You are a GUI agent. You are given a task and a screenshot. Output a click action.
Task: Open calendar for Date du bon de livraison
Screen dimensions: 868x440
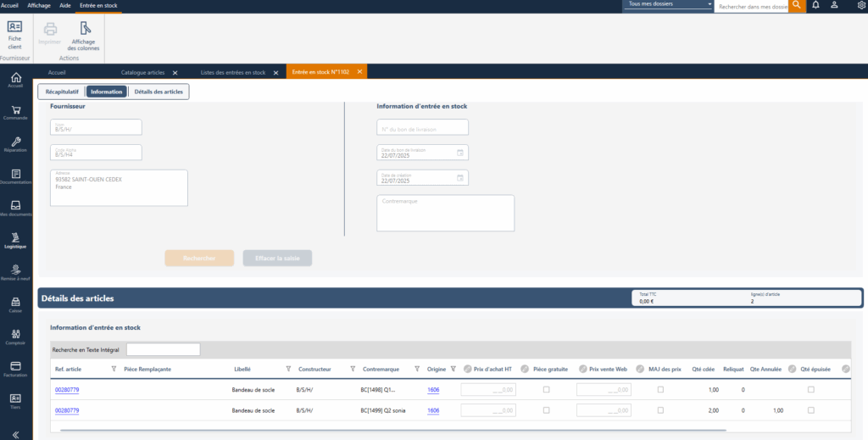460,153
